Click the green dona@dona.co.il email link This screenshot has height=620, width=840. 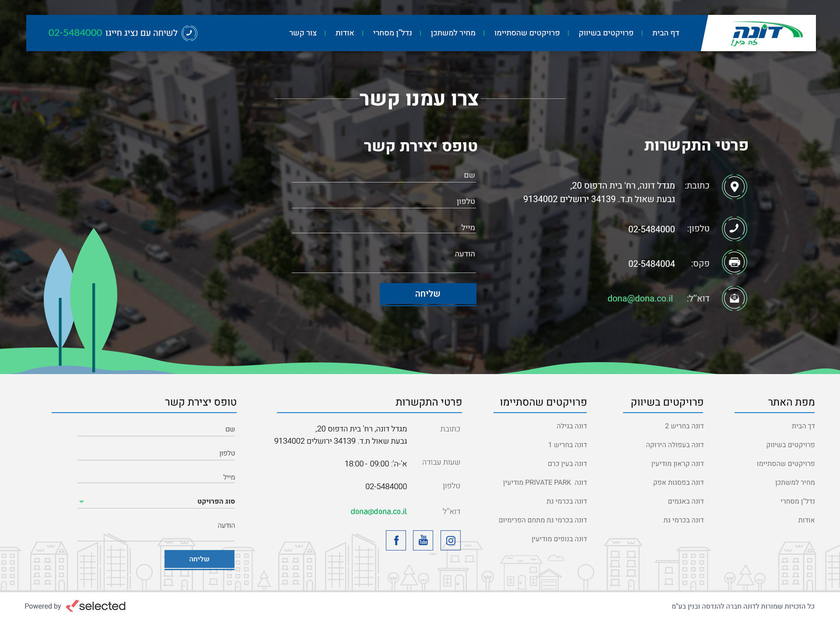click(640, 298)
